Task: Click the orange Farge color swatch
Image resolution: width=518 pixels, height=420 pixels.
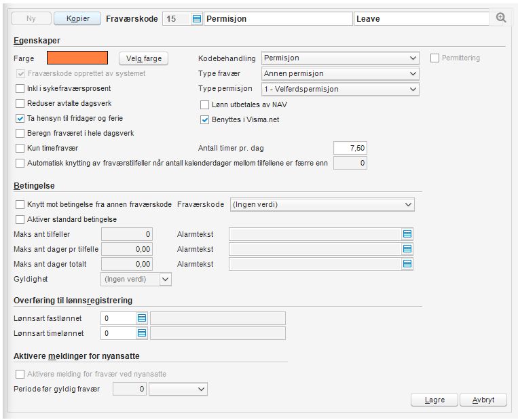Action: coord(77,58)
